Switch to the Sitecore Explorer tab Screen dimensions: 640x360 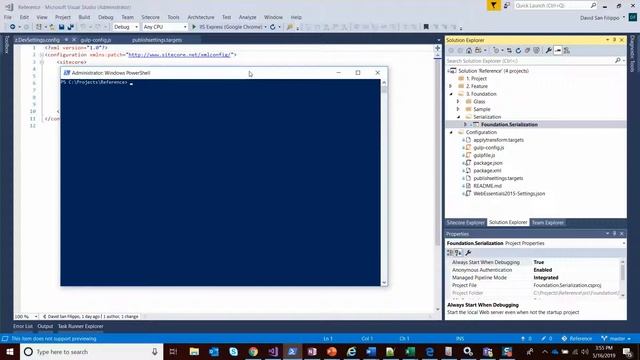coord(465,222)
